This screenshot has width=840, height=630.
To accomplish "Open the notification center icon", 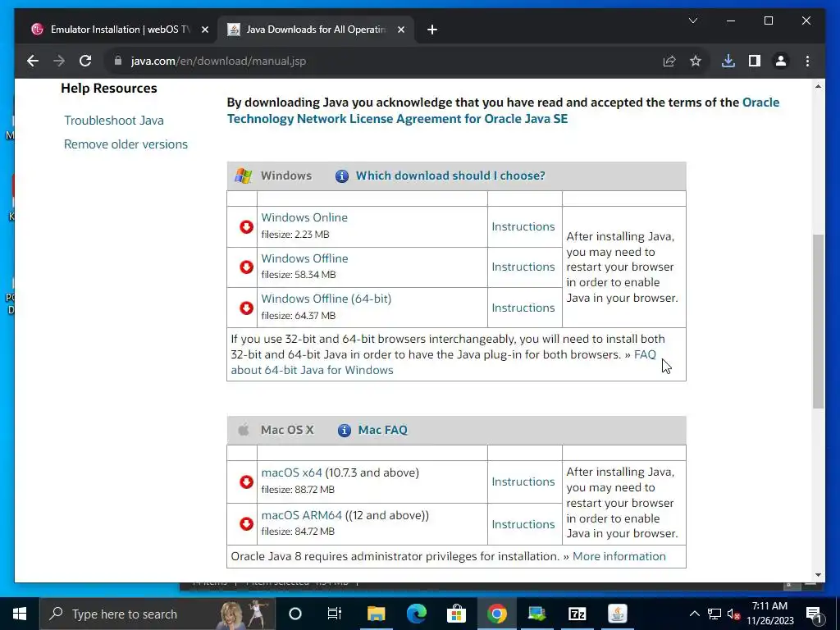I will tap(813, 614).
